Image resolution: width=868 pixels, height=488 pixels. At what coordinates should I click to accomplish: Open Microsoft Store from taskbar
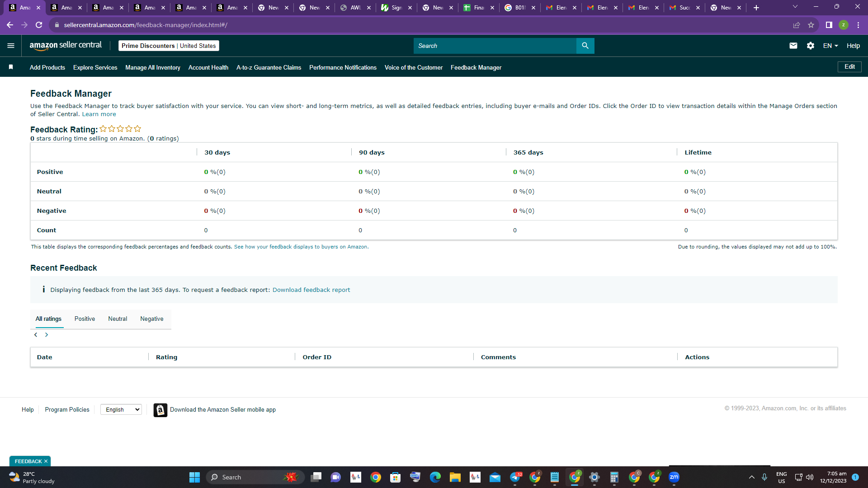[395, 477]
